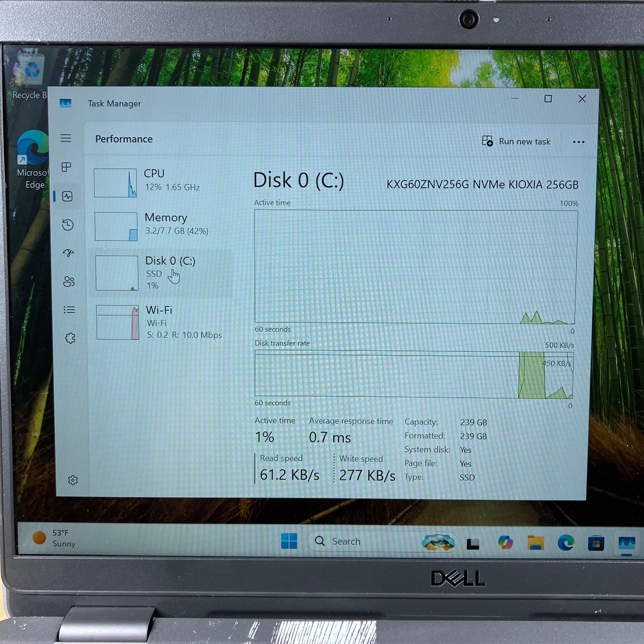This screenshot has width=644, height=644.
Task: Click the Disk 0 (C:) thumbnail graph
Action: [x=117, y=273]
